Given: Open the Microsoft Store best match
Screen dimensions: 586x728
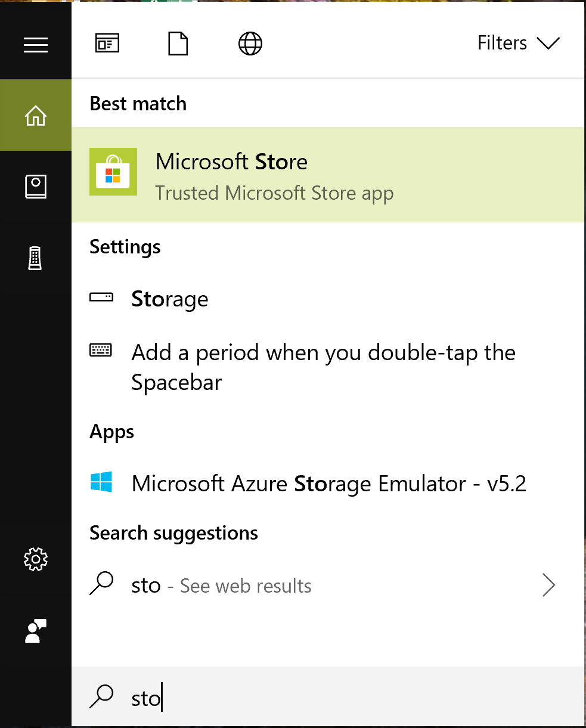Looking at the screenshot, I should click(x=328, y=175).
